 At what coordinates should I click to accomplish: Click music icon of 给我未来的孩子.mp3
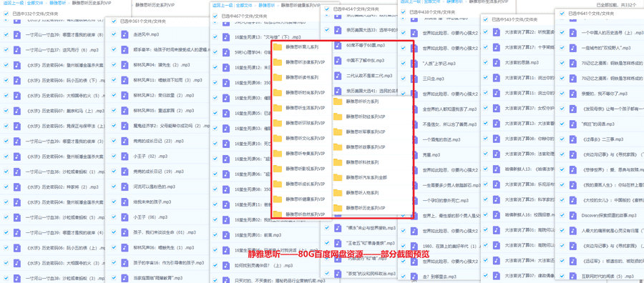coord(125,202)
